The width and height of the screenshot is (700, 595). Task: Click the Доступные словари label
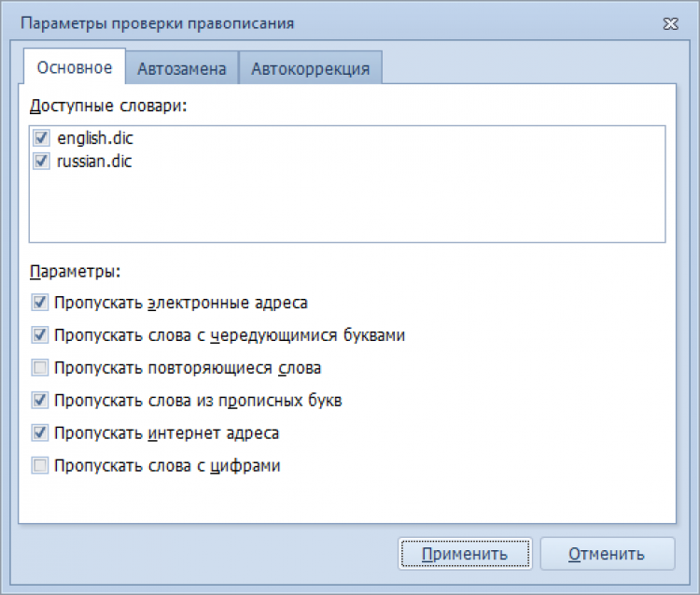tap(109, 105)
